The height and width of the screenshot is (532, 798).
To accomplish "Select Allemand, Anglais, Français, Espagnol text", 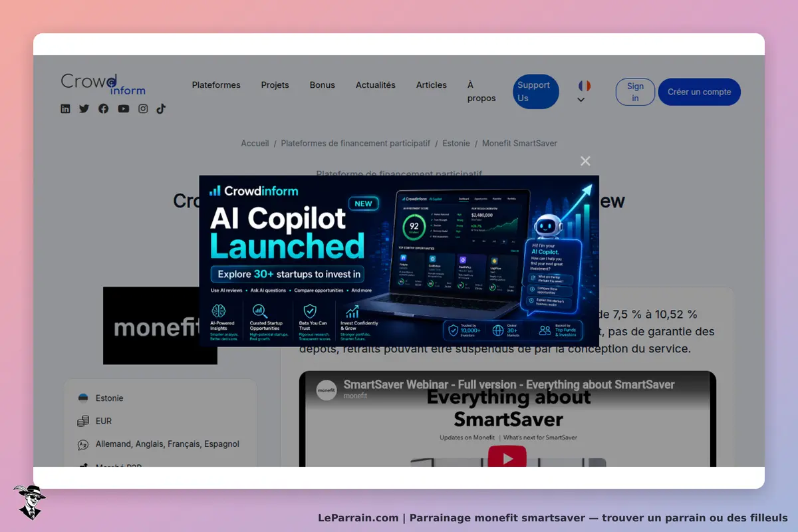I will point(167,444).
